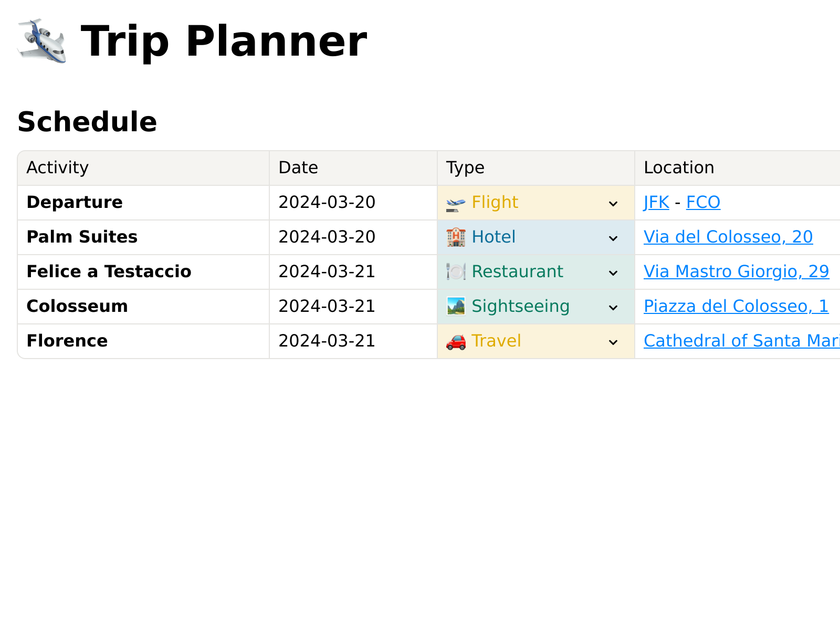Open the Sightseeing type dropdown chevron
The image size is (840, 630).
pos(613,308)
